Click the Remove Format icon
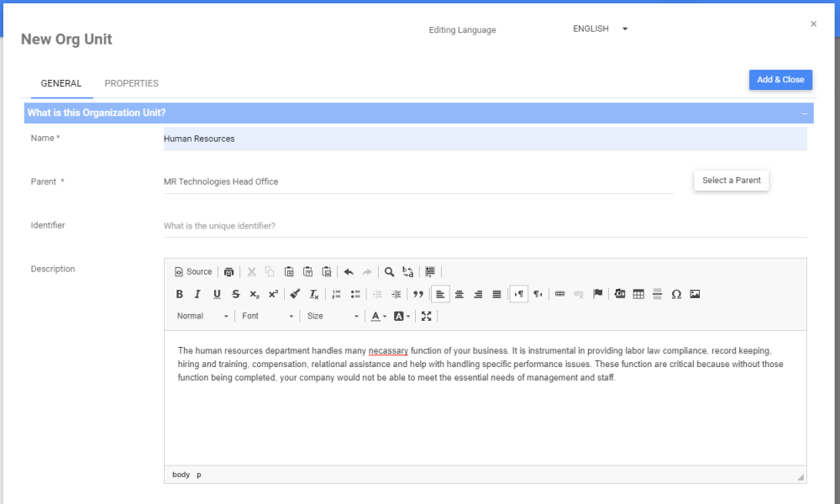This screenshot has height=504, width=840. coord(314,294)
